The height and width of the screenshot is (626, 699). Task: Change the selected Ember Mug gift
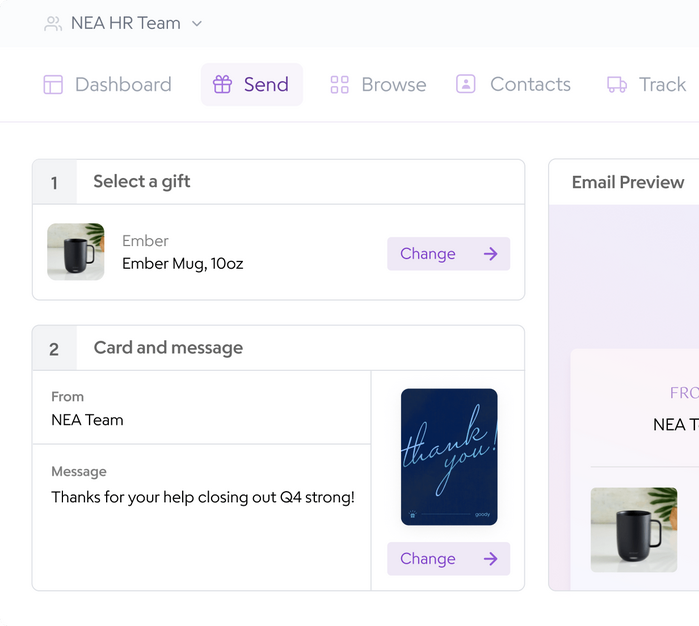448,254
